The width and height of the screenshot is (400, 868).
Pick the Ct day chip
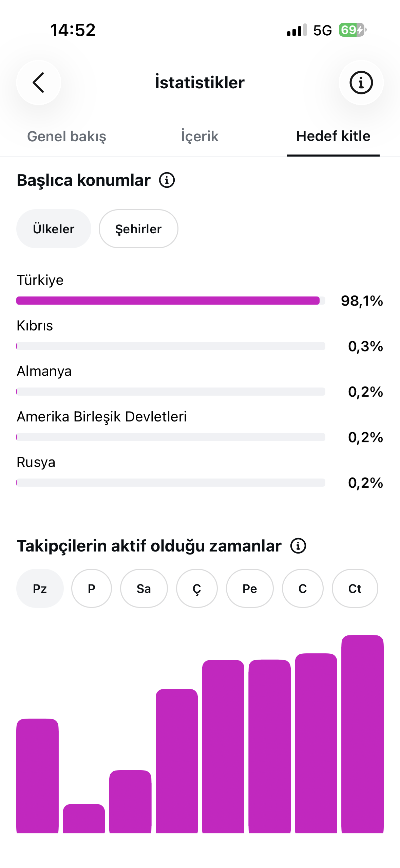[x=355, y=588]
